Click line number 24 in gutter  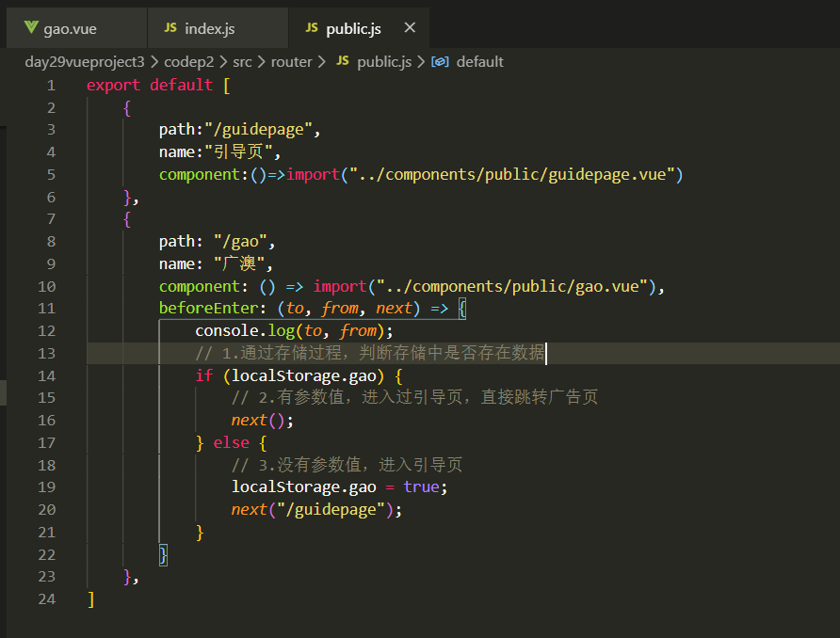pos(46,599)
